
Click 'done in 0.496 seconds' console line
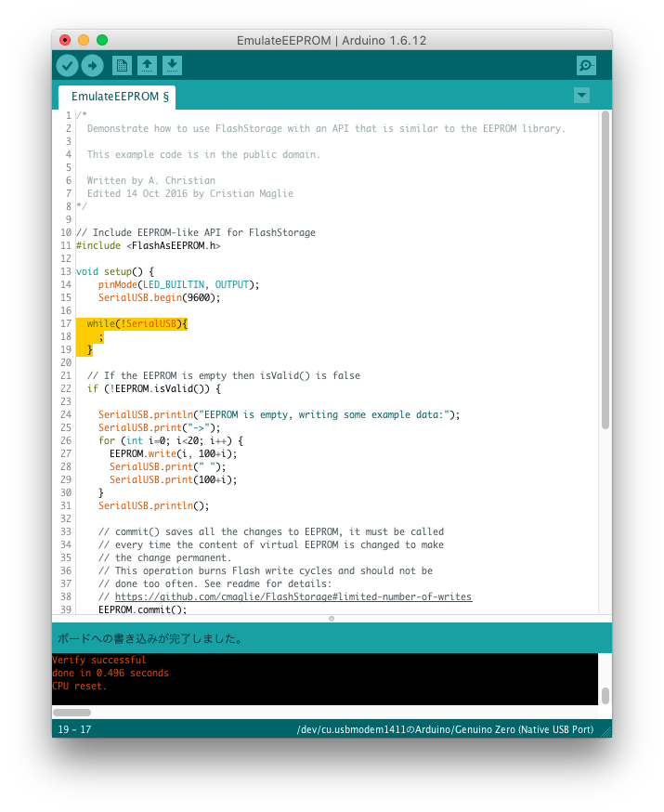(x=111, y=674)
